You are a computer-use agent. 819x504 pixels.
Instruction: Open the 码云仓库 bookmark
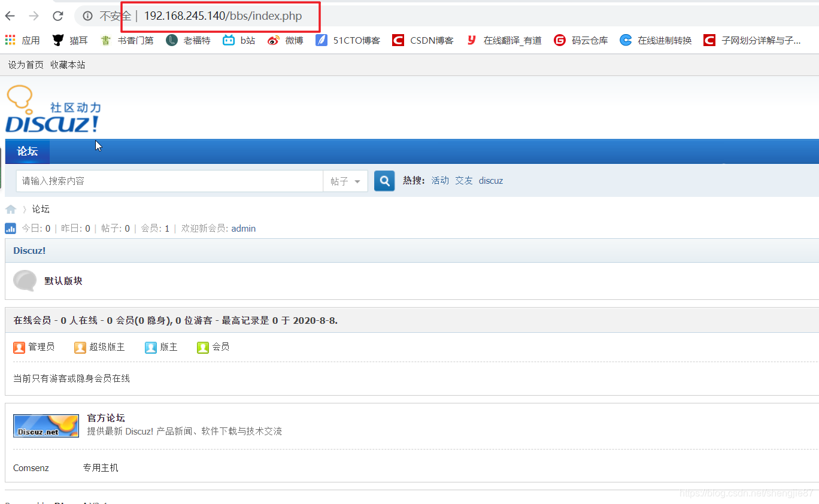coord(581,40)
